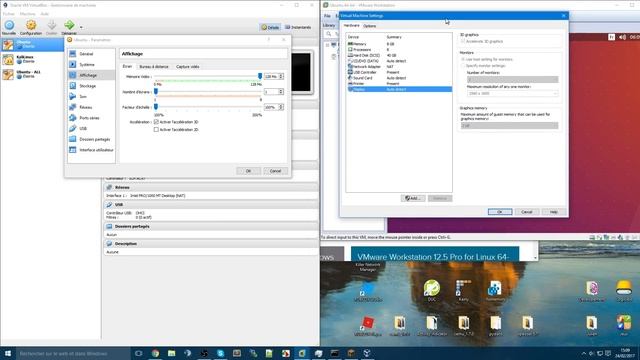Viewport: 640px width, 360px height.
Task: Open Machine menu in VirtualBox
Action: tap(27, 14)
